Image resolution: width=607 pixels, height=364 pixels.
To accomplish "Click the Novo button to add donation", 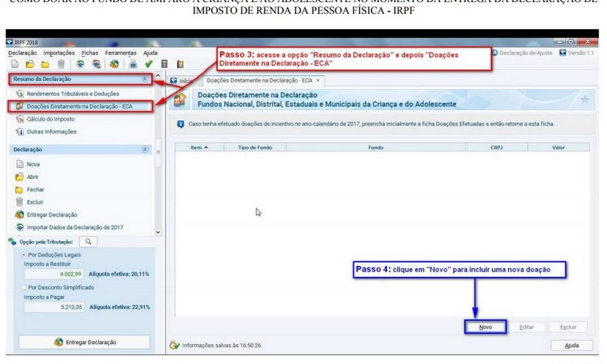I will 485,327.
